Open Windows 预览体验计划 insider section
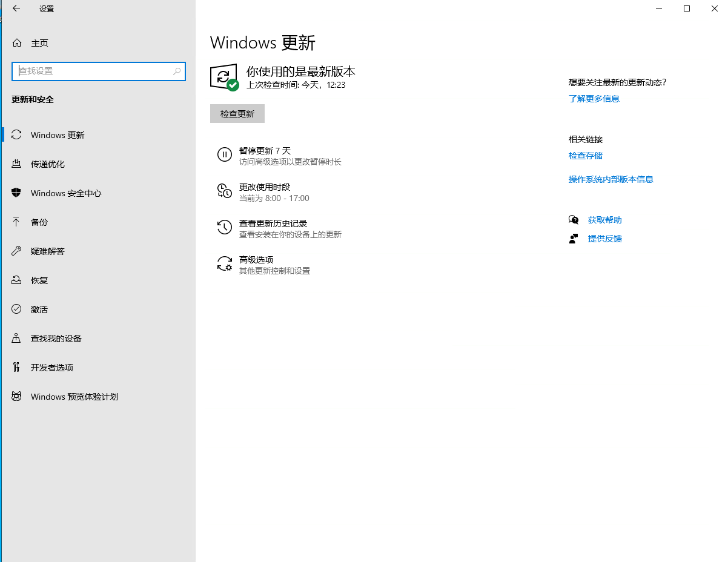 click(99, 397)
